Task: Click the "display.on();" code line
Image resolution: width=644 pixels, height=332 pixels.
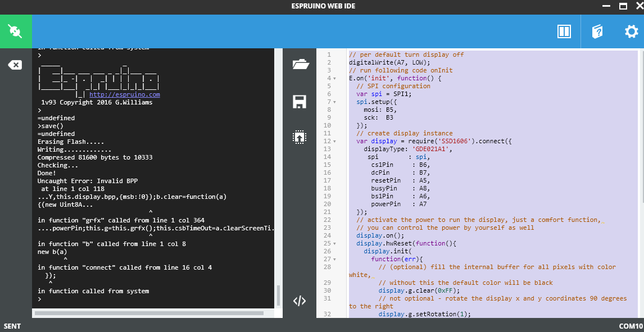Action: pos(380,235)
